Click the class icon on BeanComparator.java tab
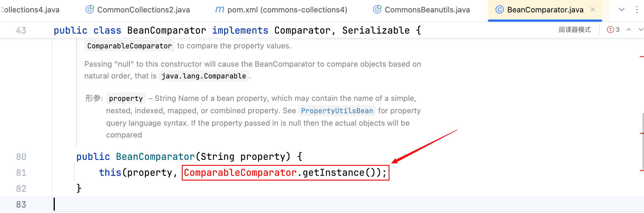The width and height of the screenshot is (644, 213). 499,10
